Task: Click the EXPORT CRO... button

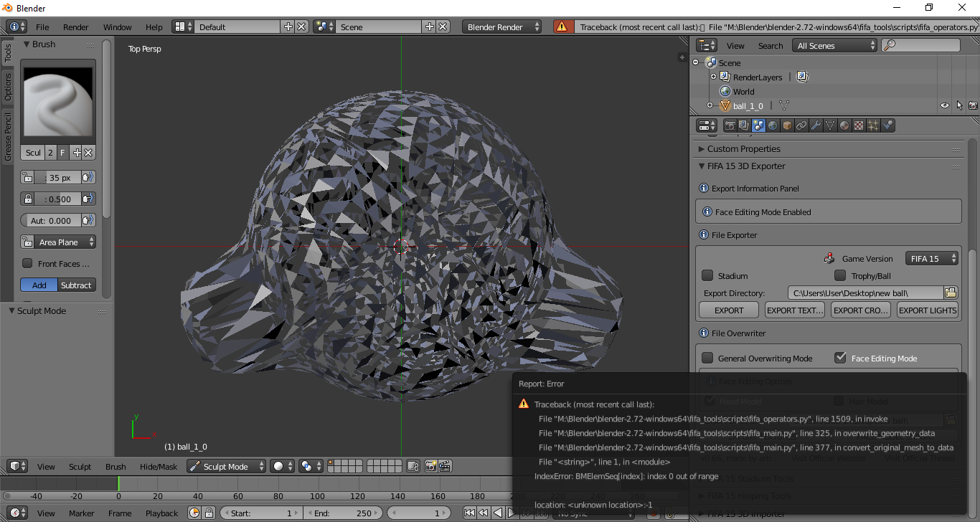Action: (x=861, y=310)
